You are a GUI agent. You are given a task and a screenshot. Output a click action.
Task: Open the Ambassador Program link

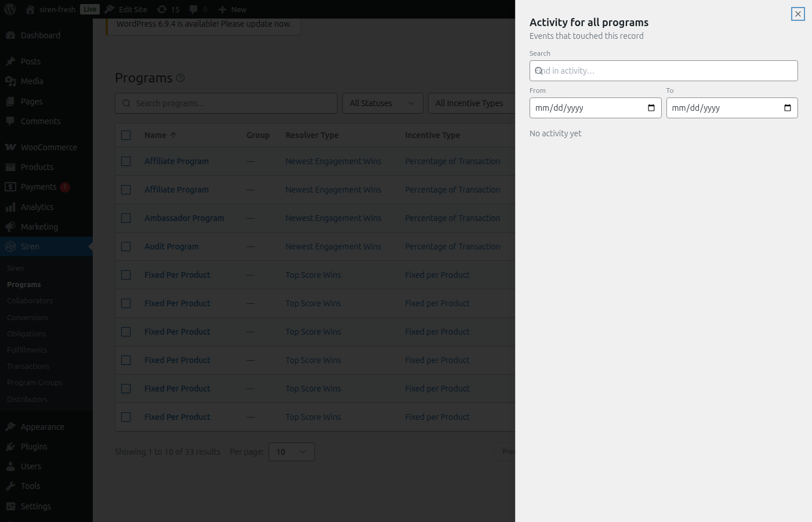(x=184, y=218)
